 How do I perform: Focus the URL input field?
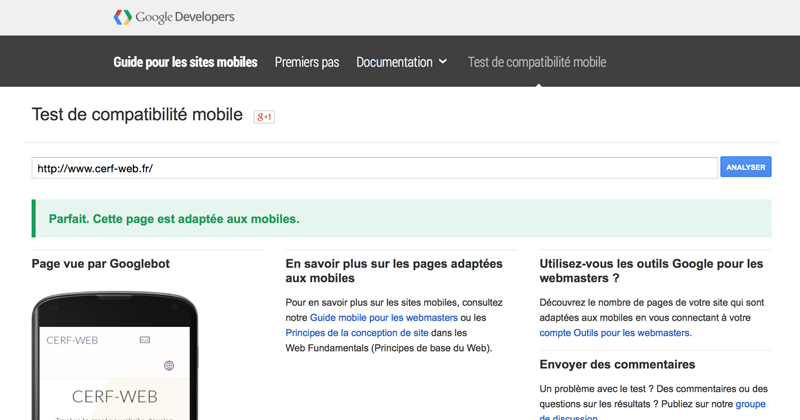pyautogui.click(x=374, y=168)
